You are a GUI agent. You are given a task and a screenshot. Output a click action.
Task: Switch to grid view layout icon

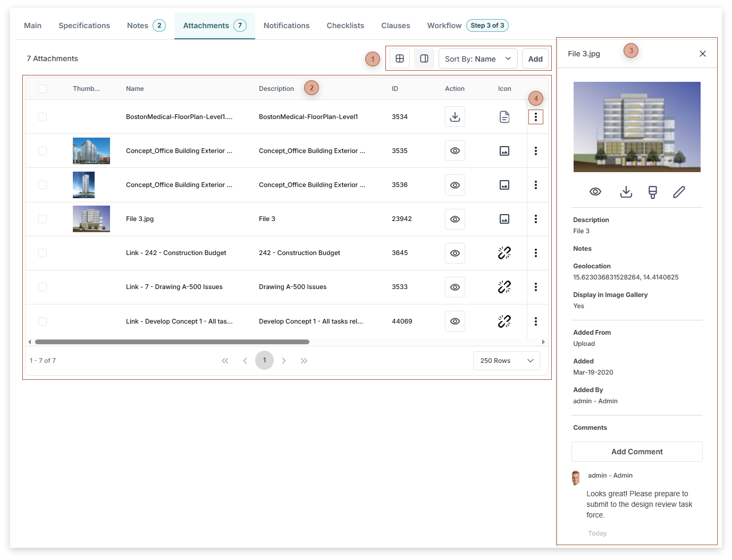pyautogui.click(x=400, y=59)
